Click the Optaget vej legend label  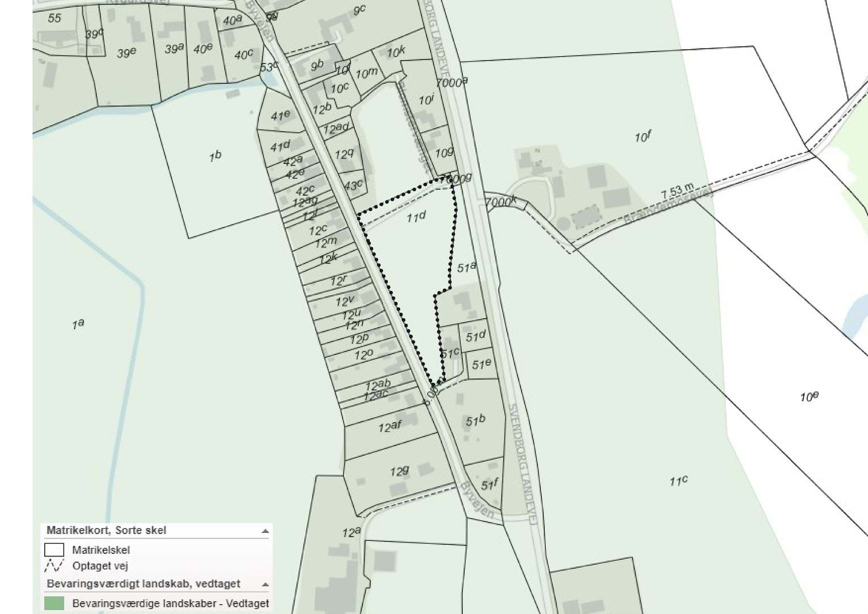click(x=100, y=566)
